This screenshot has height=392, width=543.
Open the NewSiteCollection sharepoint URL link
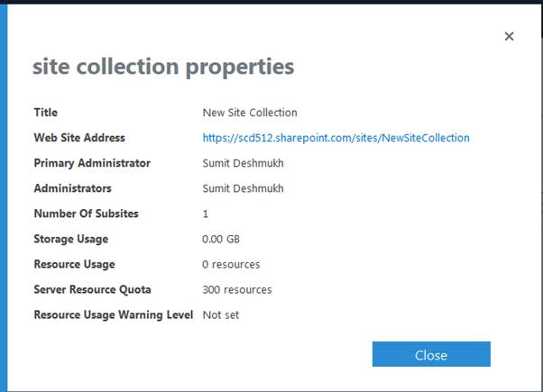click(336, 138)
